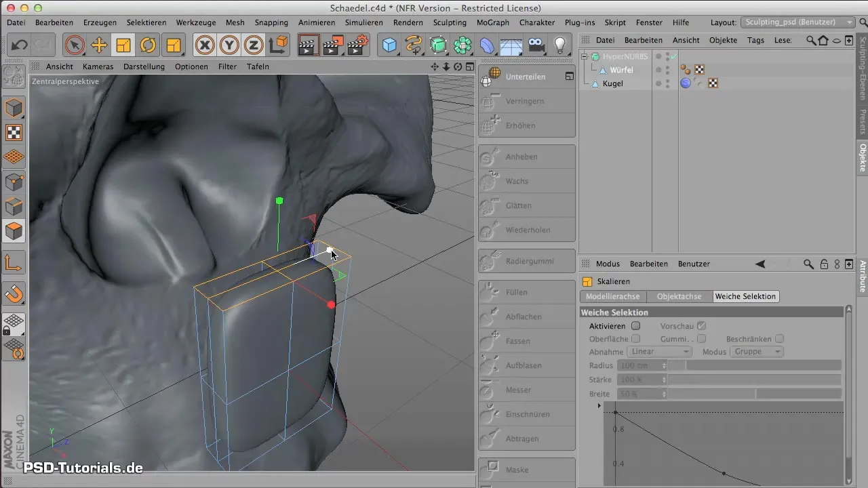Enable the Aktivieren checkbox

pos(635,326)
